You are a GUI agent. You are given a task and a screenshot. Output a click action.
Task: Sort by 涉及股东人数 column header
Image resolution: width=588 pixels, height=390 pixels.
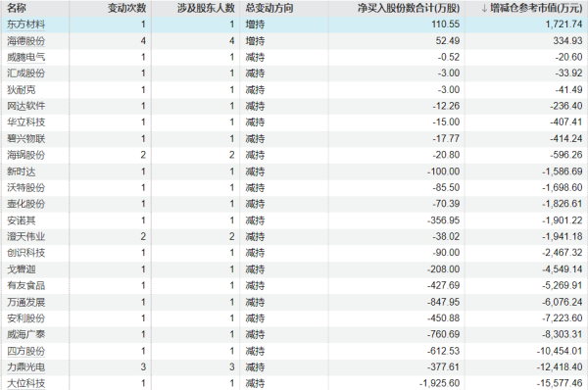(x=206, y=8)
